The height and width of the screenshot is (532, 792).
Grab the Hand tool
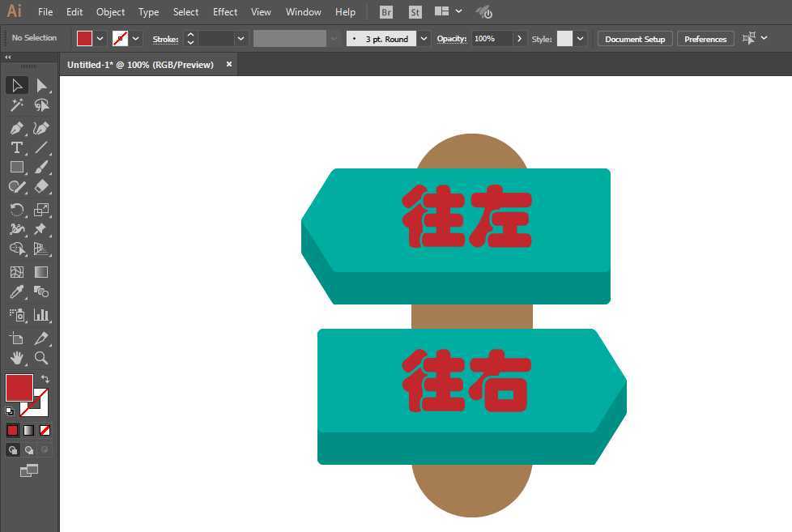pos(16,357)
